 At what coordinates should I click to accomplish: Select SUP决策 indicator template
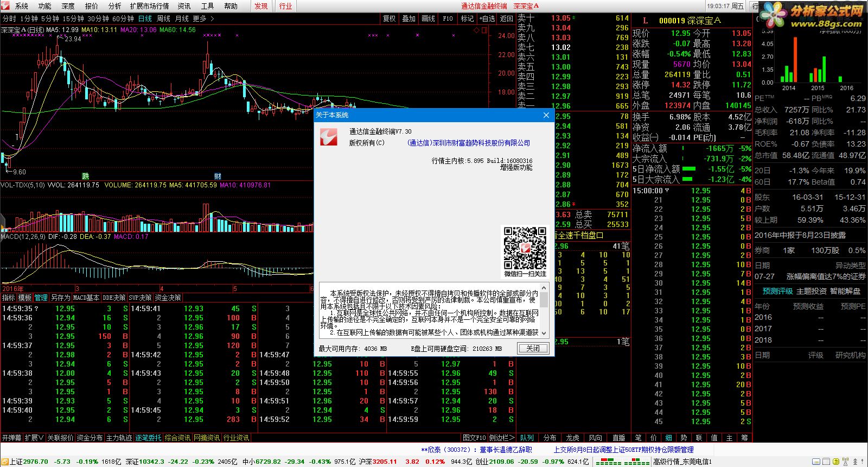[x=141, y=298]
